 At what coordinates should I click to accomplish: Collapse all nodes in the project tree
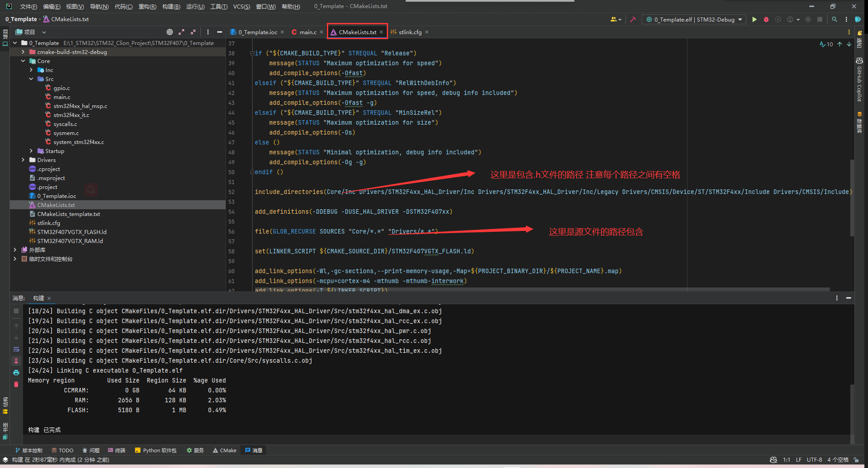(193, 32)
